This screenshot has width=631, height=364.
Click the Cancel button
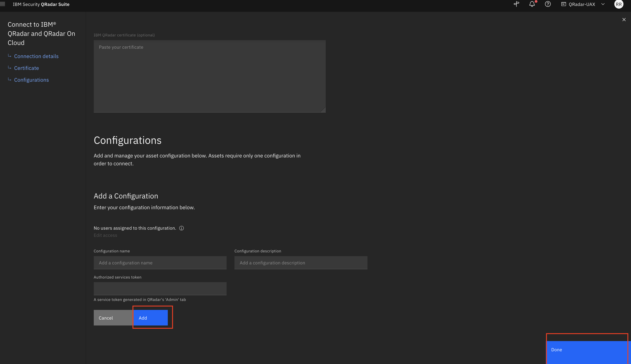[113, 318]
